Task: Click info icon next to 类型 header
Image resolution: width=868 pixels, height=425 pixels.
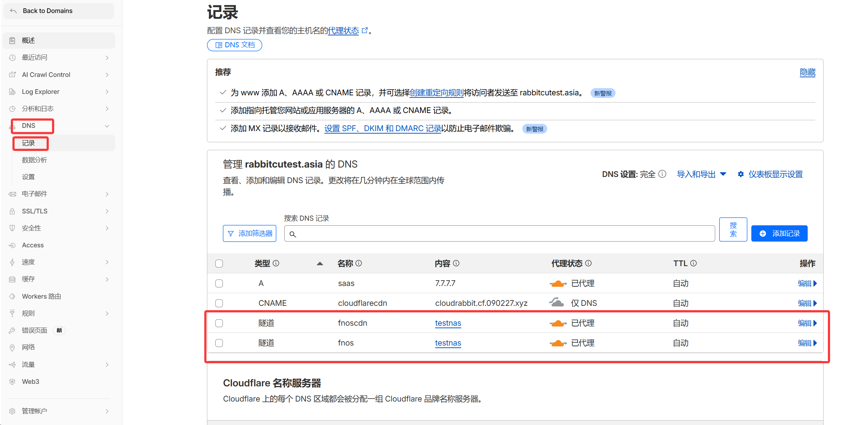Action: tap(276, 263)
